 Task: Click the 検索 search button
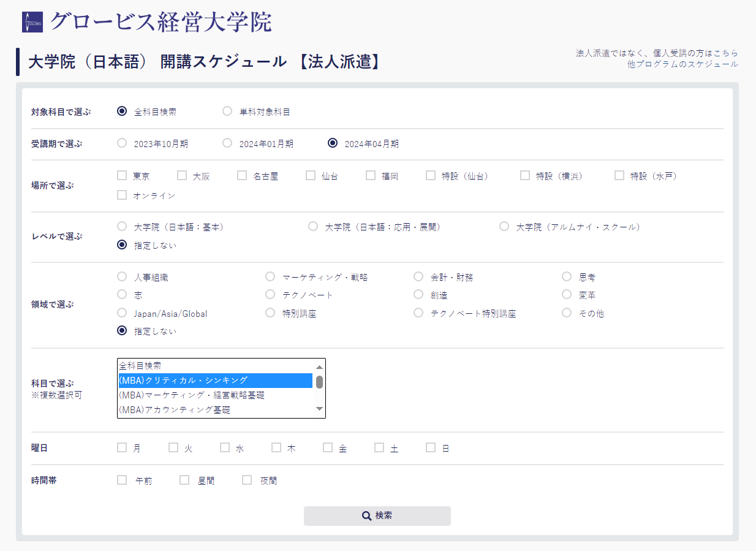377,516
